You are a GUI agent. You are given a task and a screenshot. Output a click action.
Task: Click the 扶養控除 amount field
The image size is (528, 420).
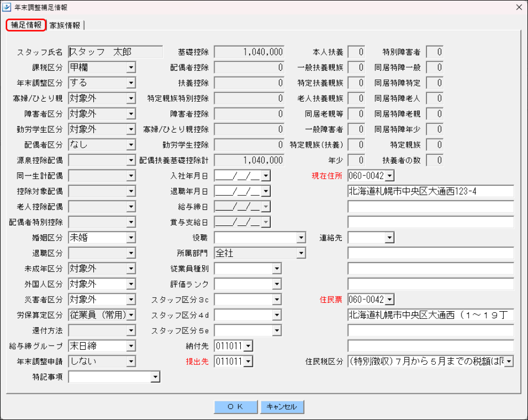tap(249, 83)
